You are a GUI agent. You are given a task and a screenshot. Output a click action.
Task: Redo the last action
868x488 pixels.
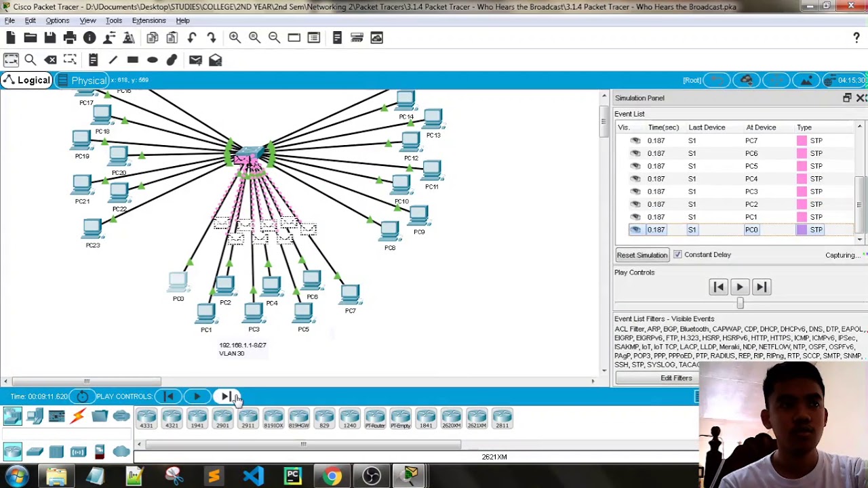pyautogui.click(x=212, y=38)
